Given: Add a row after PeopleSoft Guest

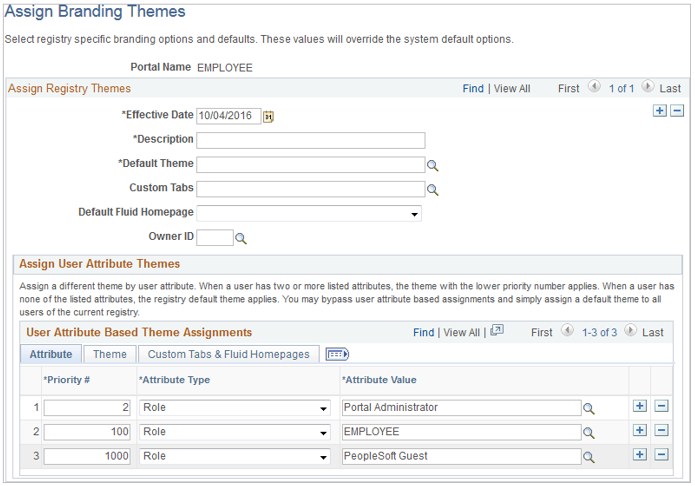Looking at the screenshot, I should (x=640, y=455).
